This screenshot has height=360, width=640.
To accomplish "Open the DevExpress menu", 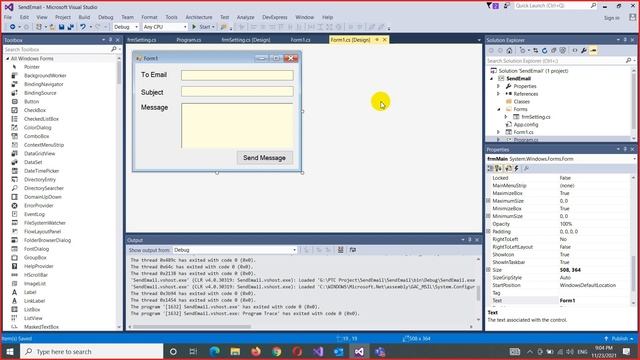I will click(x=275, y=17).
